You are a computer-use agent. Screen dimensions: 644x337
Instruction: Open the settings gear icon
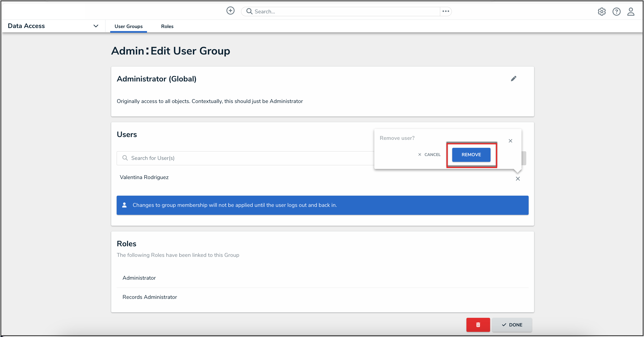(x=602, y=11)
